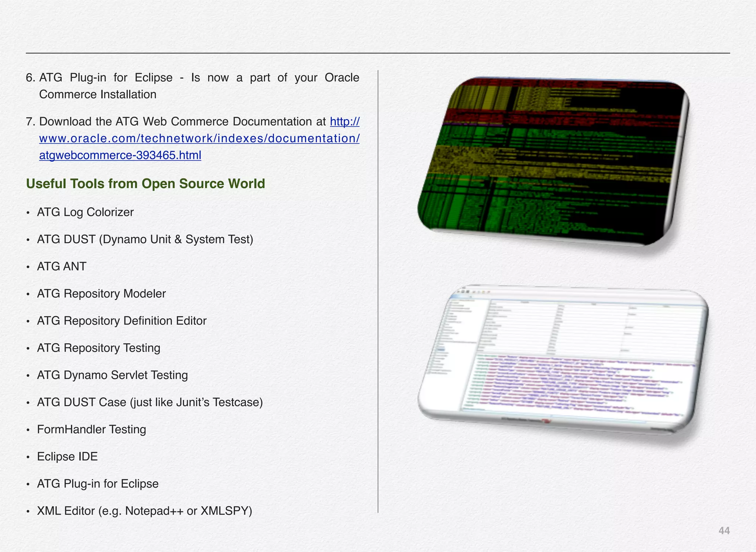This screenshot has width=756, height=552.
Task: Select item 6 'ATG Plug-in for Eclipse' text
Action: 192,86
